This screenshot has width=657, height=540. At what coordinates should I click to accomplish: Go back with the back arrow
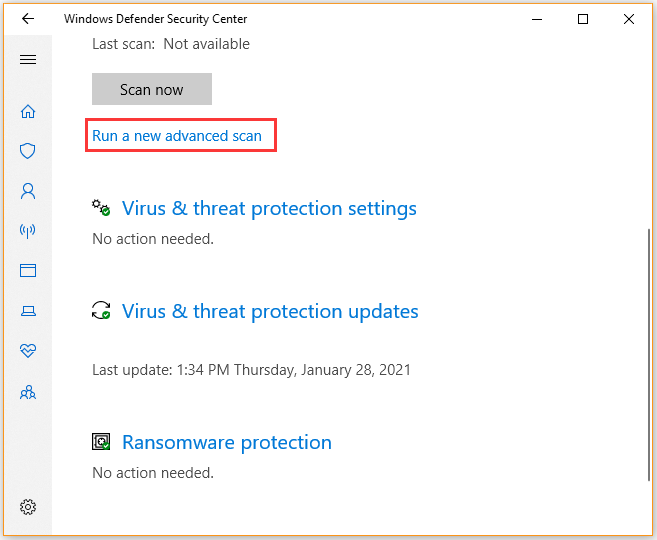click(x=28, y=18)
